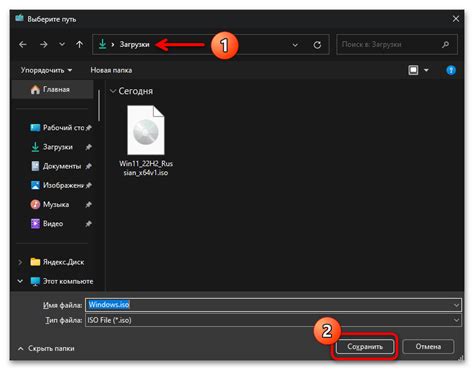Open the Тип файла ISO File dropdown

(273, 320)
